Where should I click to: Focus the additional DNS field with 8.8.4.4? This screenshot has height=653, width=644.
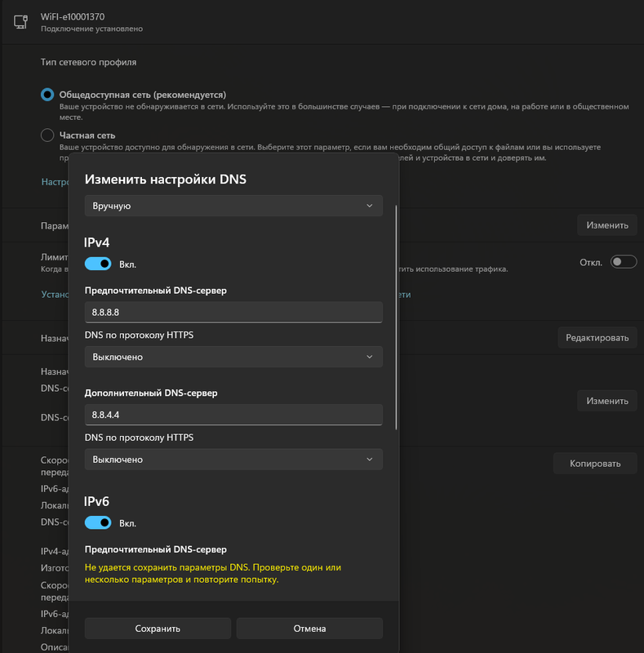pyautogui.click(x=233, y=415)
